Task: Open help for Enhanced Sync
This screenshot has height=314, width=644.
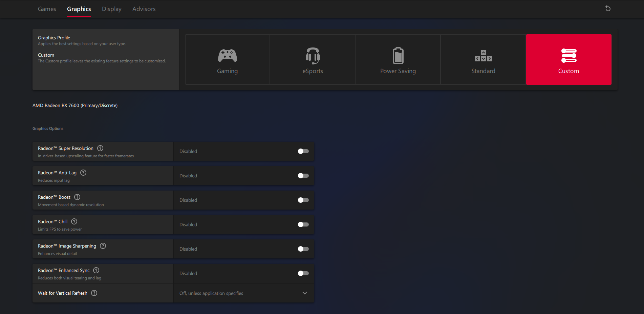Action: [x=96, y=270]
